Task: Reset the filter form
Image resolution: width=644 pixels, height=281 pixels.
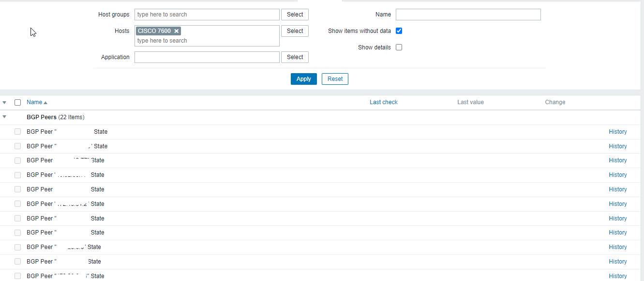Action: click(335, 79)
